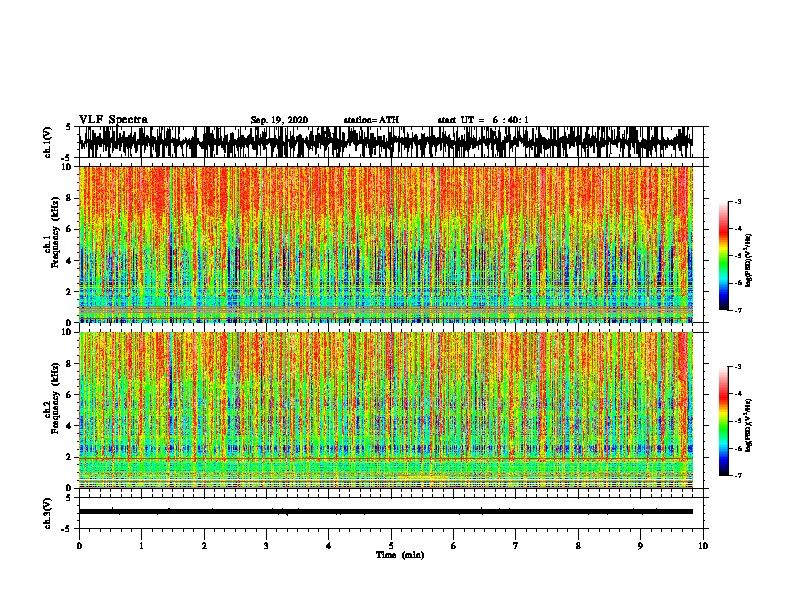Click the time axis tick label "5"

click(391, 546)
